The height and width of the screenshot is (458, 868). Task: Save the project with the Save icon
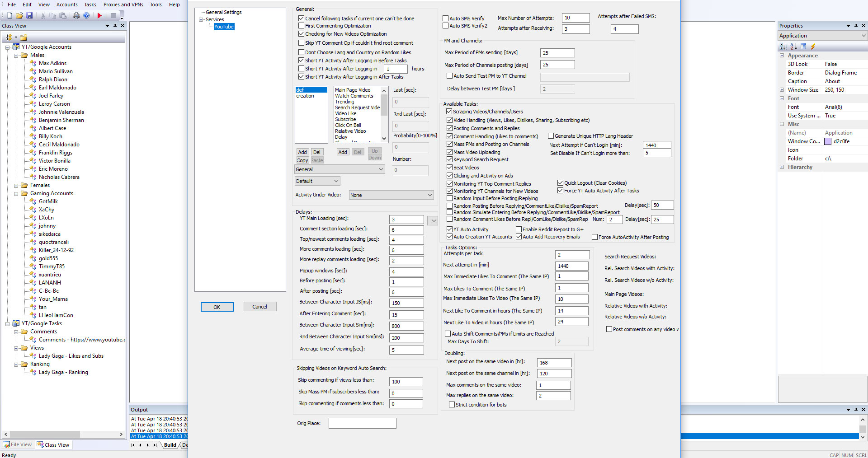coord(30,15)
